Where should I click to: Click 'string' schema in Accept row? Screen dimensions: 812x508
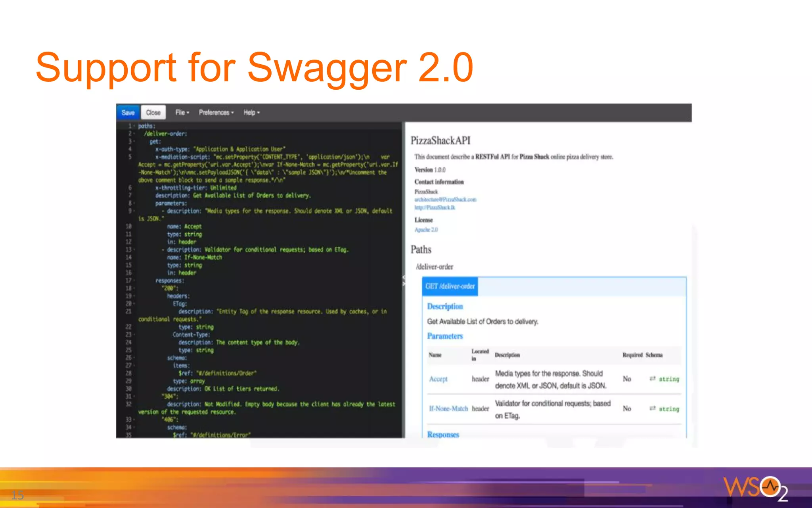[x=669, y=379]
